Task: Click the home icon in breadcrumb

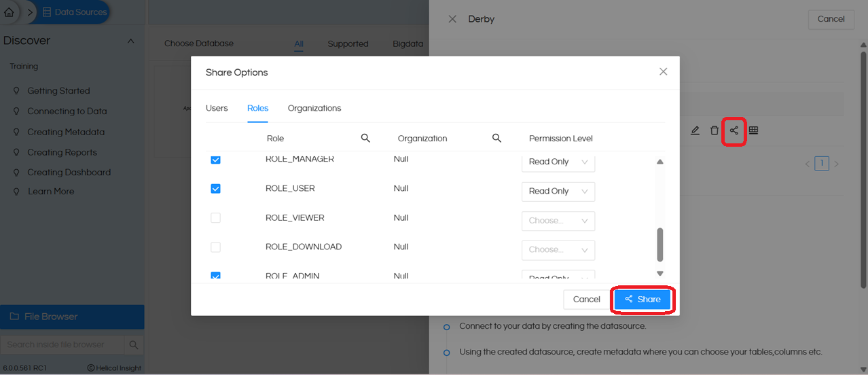Action: pos(9,12)
